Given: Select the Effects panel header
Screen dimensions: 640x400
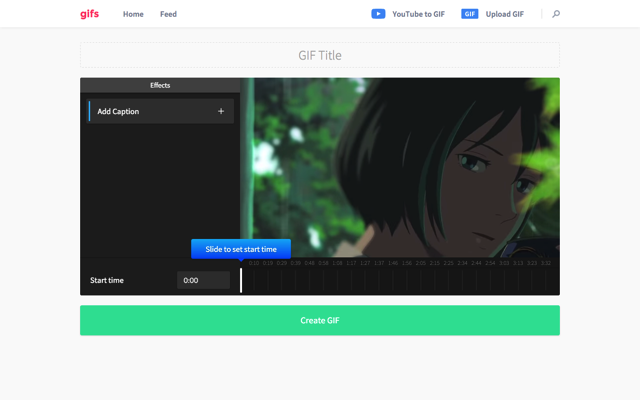Looking at the screenshot, I should (160, 85).
